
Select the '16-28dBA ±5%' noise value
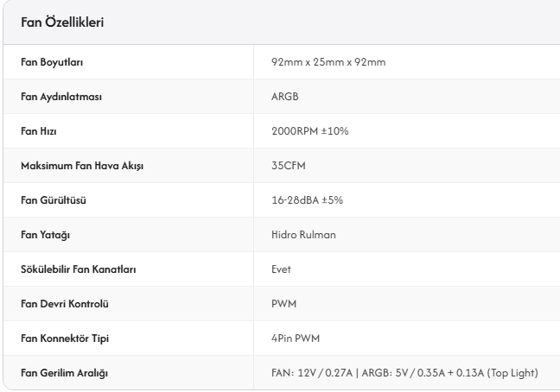coord(303,200)
